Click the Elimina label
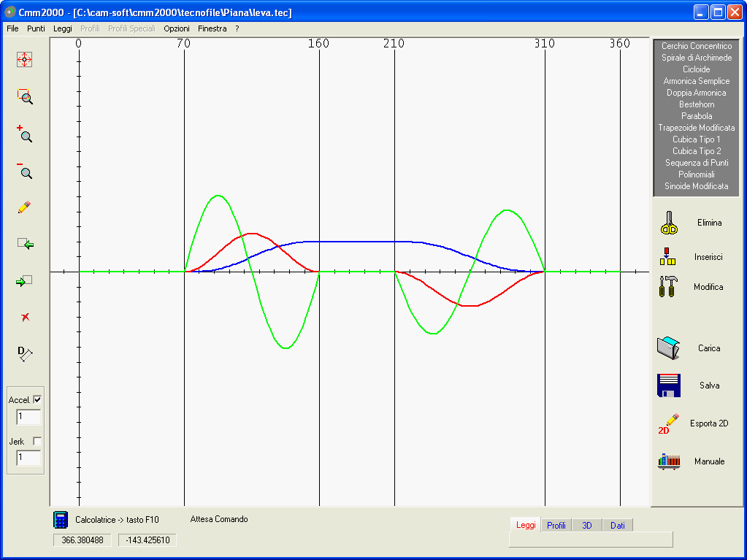747x560 pixels. (x=709, y=223)
